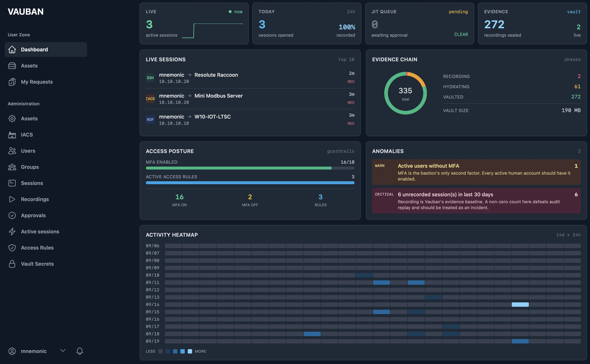590x364 pixels.
Task: Click the 'top 10' label in Live Sessions
Action: tap(346, 59)
